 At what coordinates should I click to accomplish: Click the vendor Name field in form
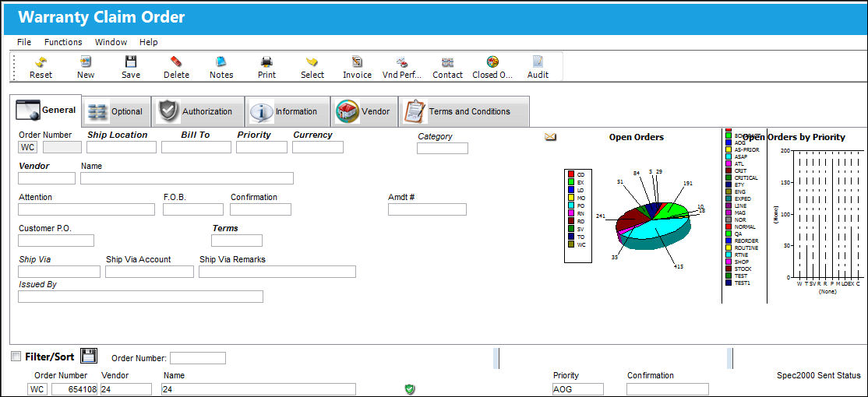[x=186, y=178]
